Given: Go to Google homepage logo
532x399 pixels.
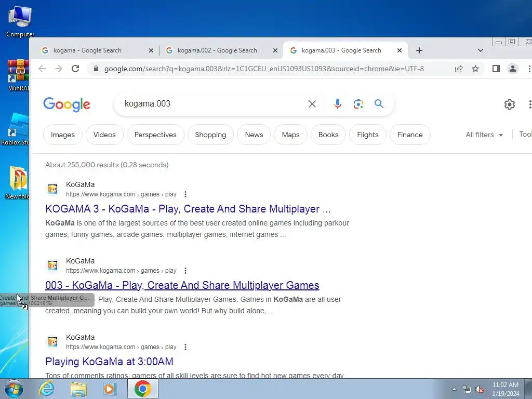Looking at the screenshot, I should [67, 104].
